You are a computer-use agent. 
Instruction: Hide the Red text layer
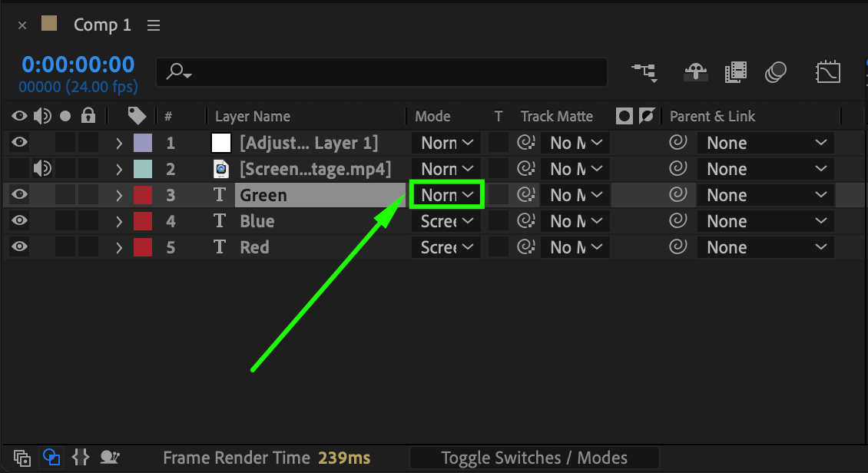coord(20,247)
